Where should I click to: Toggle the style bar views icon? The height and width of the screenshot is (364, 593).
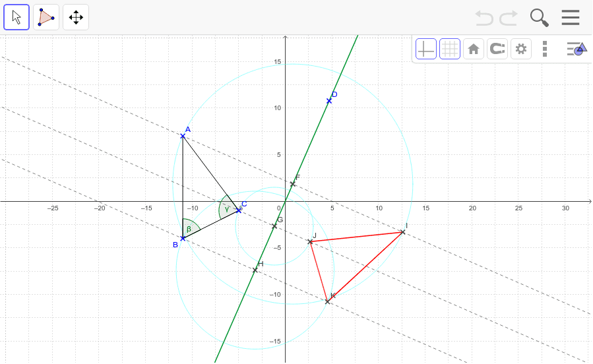pos(577,49)
